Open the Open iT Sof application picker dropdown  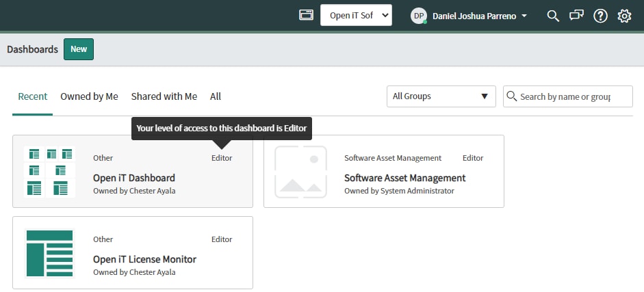[x=356, y=15]
